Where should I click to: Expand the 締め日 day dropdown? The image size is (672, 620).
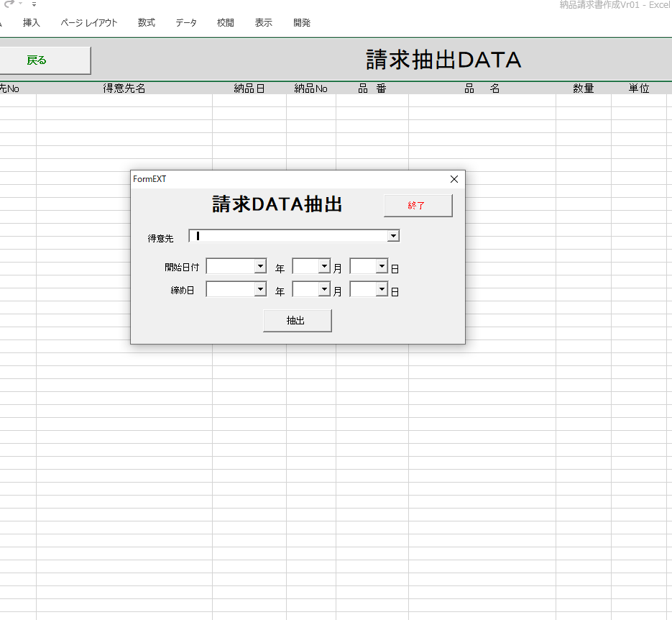(382, 289)
